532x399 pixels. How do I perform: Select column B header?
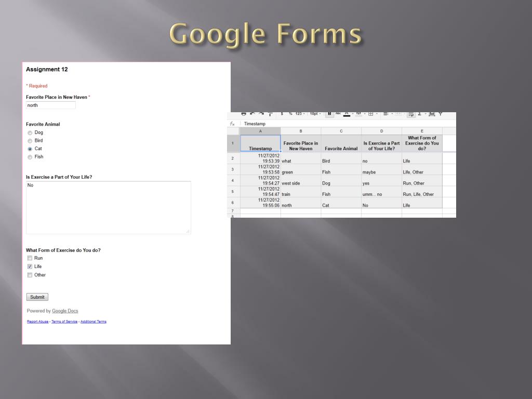point(301,131)
